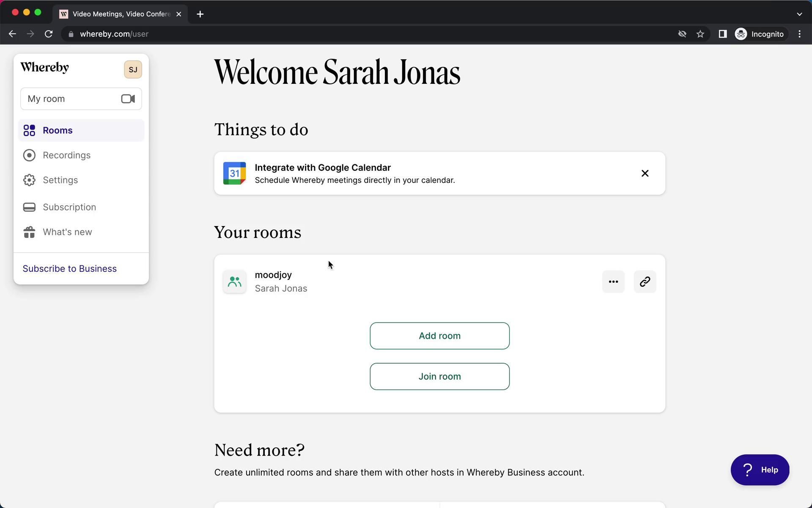Dismiss the Google Calendar integration card
The image size is (812, 508).
[x=645, y=173]
